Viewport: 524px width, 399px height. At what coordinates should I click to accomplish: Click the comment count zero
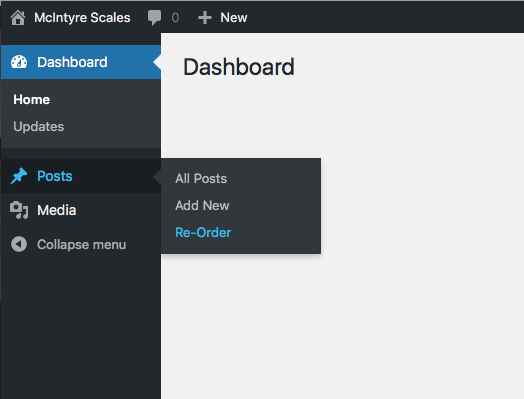tap(175, 18)
